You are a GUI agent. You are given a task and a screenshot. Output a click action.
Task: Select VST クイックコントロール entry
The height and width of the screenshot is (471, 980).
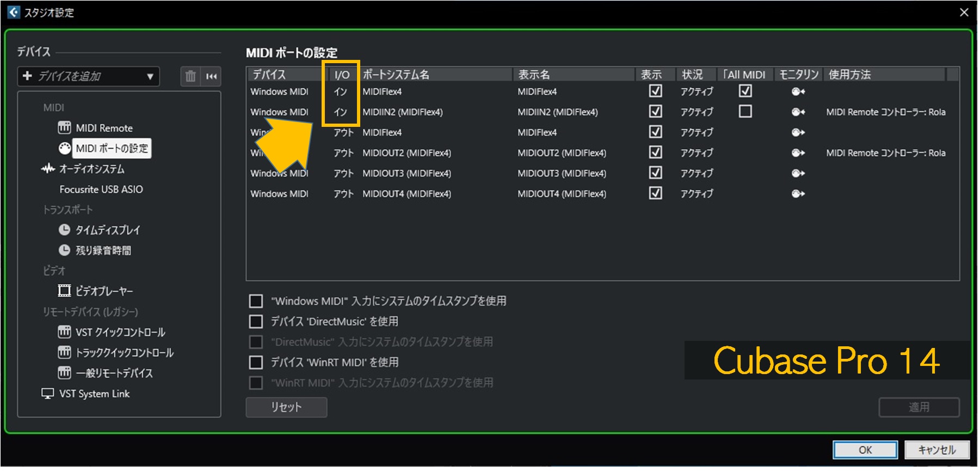[x=120, y=332]
